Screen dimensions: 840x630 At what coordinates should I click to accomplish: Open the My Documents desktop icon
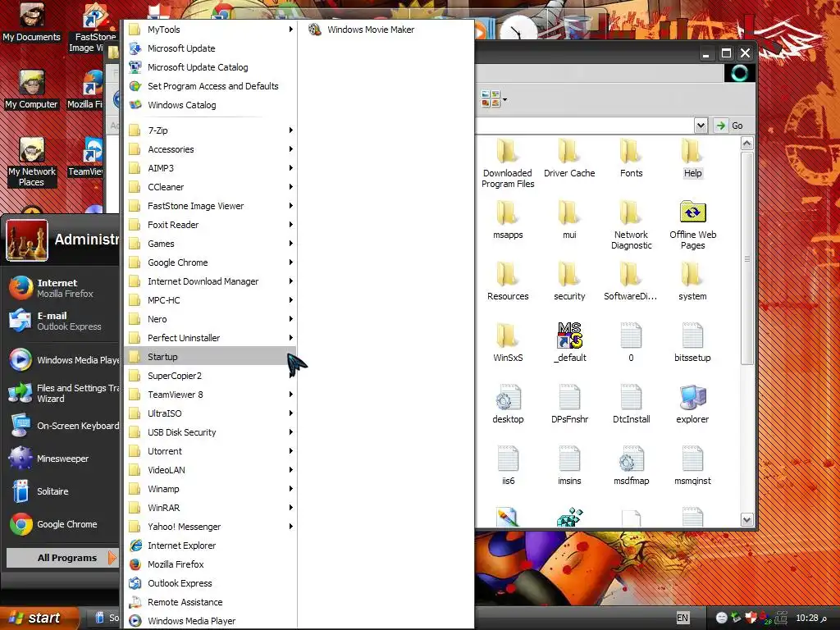32,23
